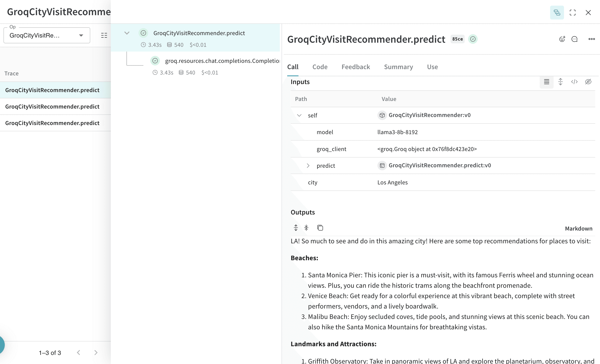Click the success status icon next to 85ce

click(x=473, y=39)
